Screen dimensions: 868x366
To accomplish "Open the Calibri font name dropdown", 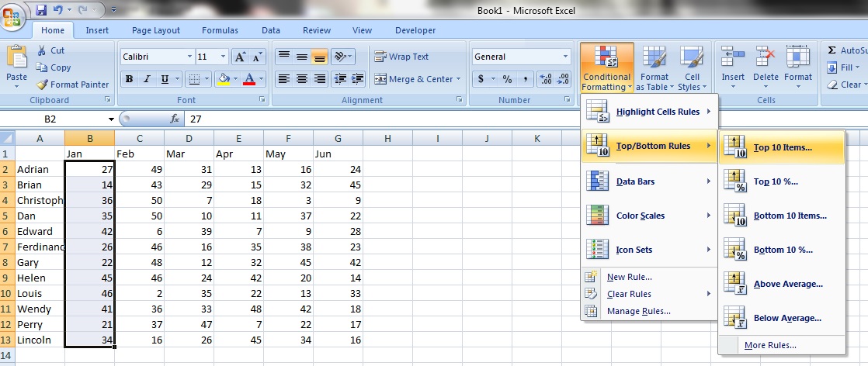I will [x=189, y=57].
